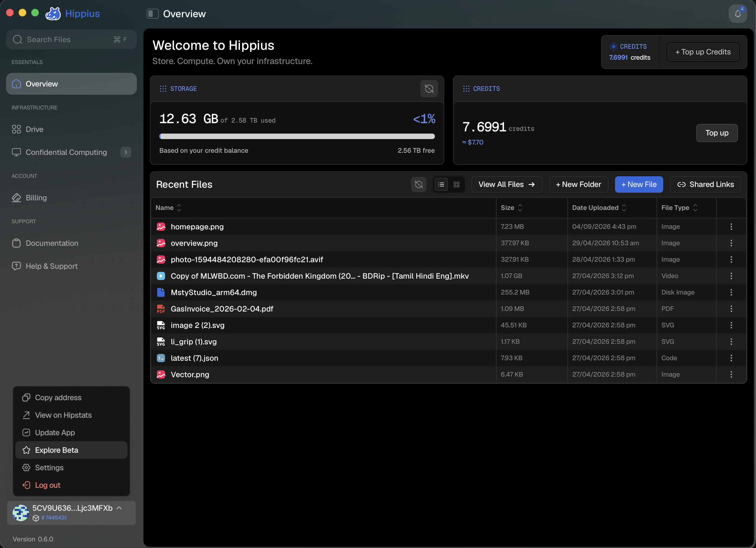Open more options for li_grip (1).svg

pyautogui.click(x=731, y=342)
